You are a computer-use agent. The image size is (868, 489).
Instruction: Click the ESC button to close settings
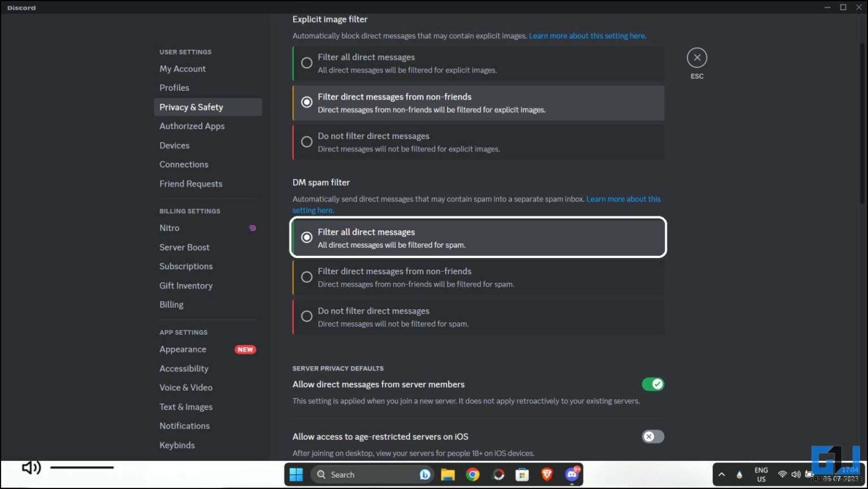coord(697,57)
